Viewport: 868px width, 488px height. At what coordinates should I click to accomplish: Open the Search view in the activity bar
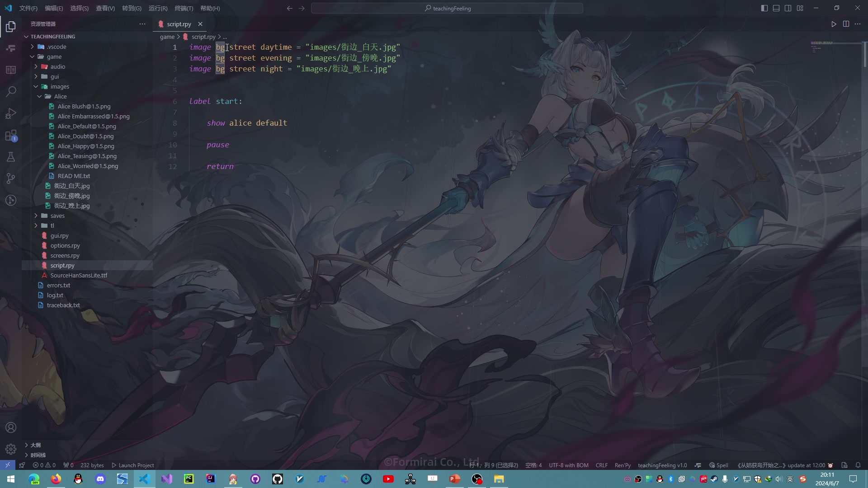point(11,92)
